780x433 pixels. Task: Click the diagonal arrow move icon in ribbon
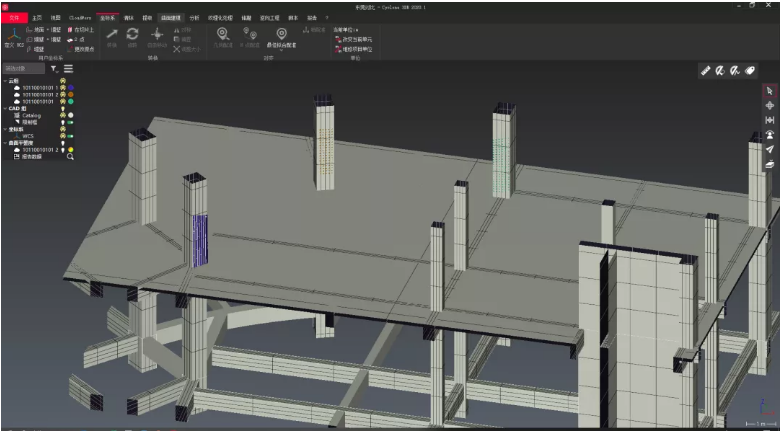tap(112, 34)
